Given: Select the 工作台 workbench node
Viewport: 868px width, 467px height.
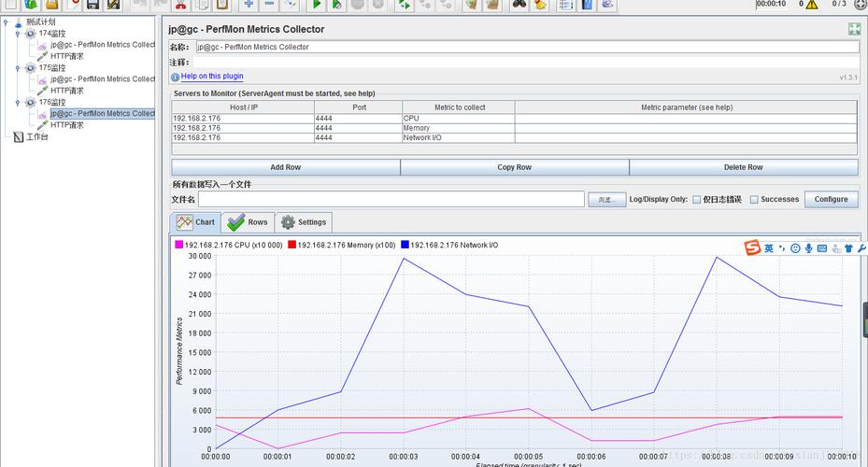Looking at the screenshot, I should (37, 136).
